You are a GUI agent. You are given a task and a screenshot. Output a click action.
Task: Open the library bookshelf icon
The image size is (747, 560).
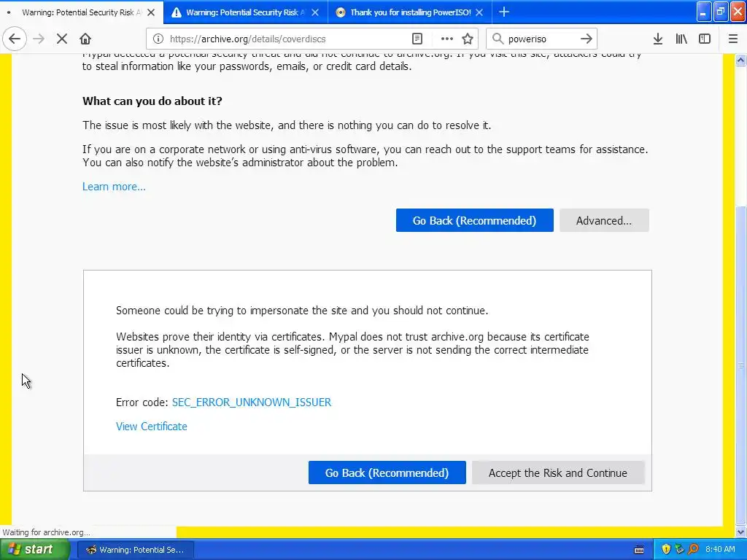pos(681,39)
